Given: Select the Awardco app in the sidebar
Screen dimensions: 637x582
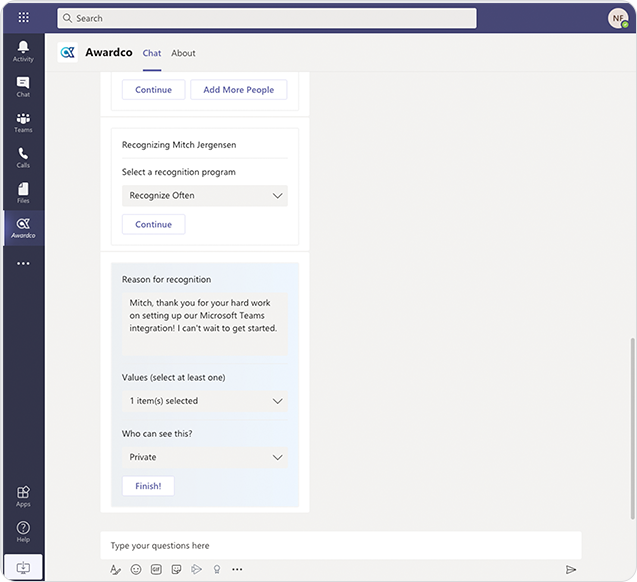Looking at the screenshot, I should tap(23, 228).
